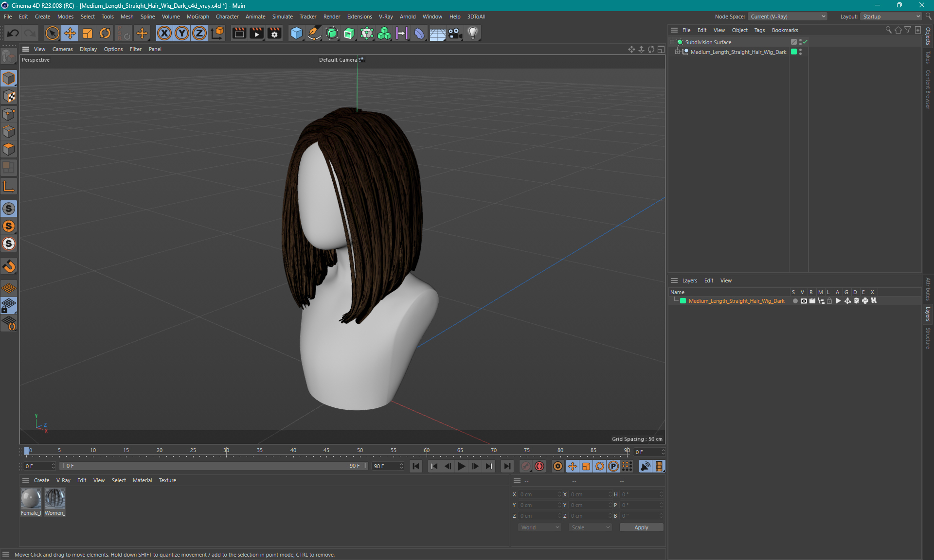Go to start of animation

(415, 466)
